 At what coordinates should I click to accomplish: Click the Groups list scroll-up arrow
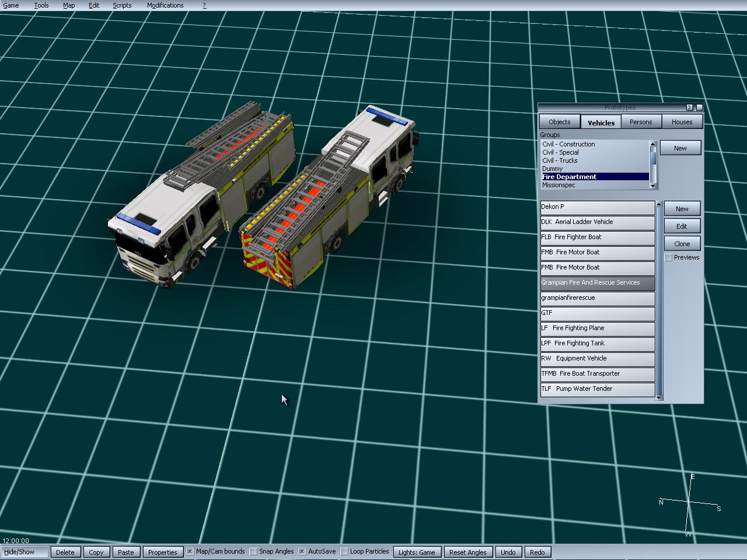tap(654, 143)
